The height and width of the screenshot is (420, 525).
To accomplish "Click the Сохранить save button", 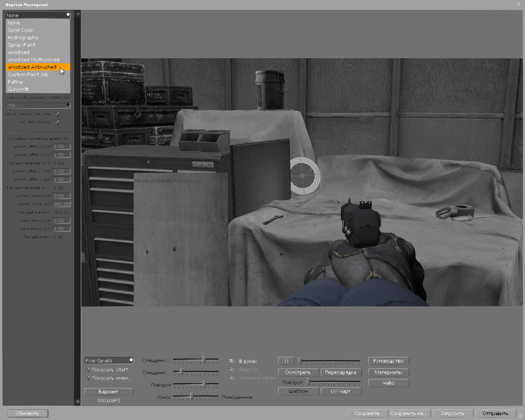I will pyautogui.click(x=367, y=413).
